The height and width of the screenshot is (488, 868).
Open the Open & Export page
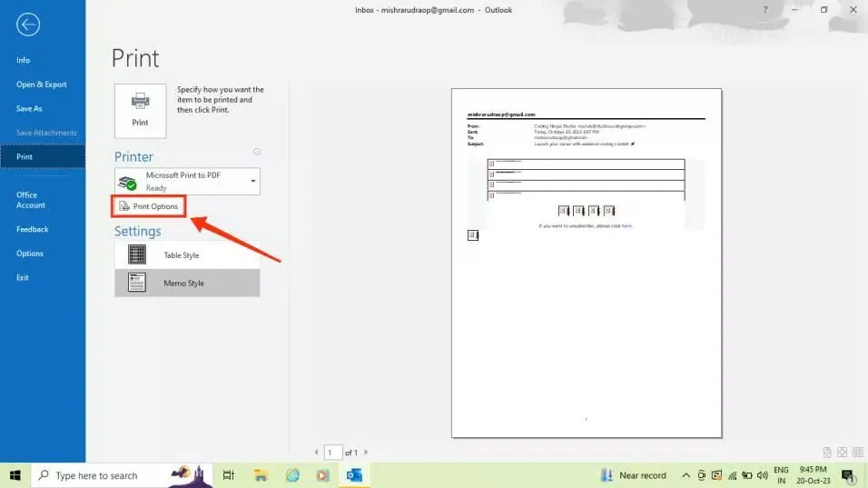coord(42,85)
